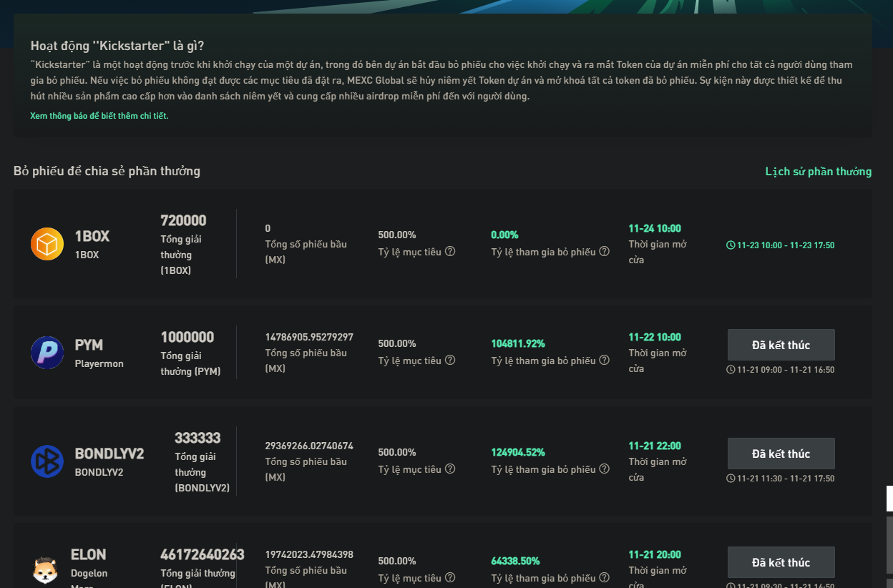
Task: Click the 'Bỏ phiếu để chia sẻ phần thưởng' heading
Action: (107, 171)
